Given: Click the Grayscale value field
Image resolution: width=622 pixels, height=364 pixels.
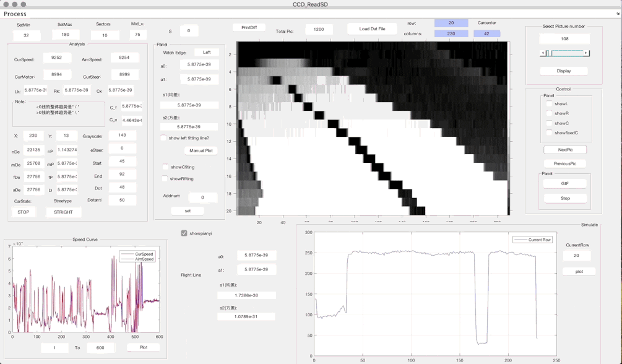Looking at the screenshot, I should (122, 136).
